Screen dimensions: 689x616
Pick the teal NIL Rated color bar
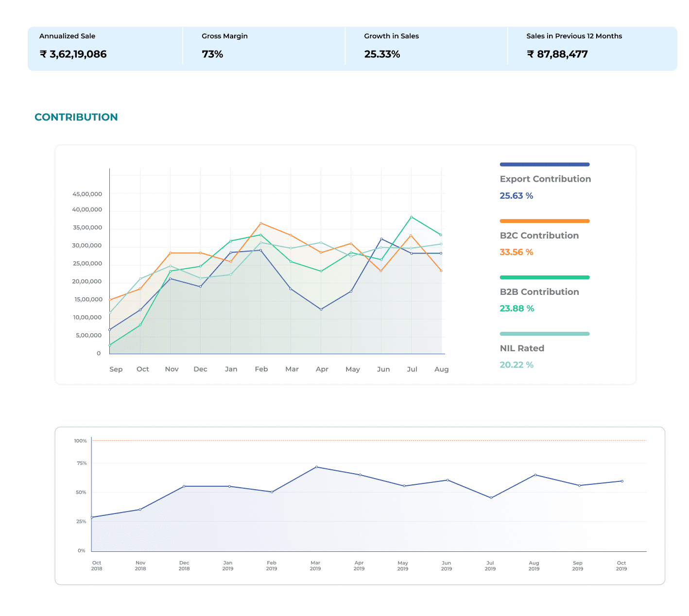544,334
